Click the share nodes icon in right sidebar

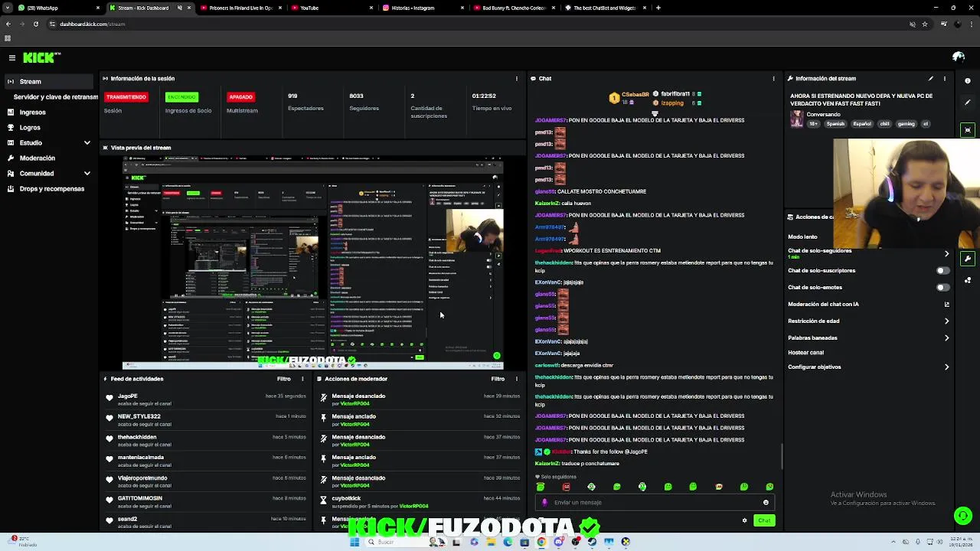pos(968,280)
